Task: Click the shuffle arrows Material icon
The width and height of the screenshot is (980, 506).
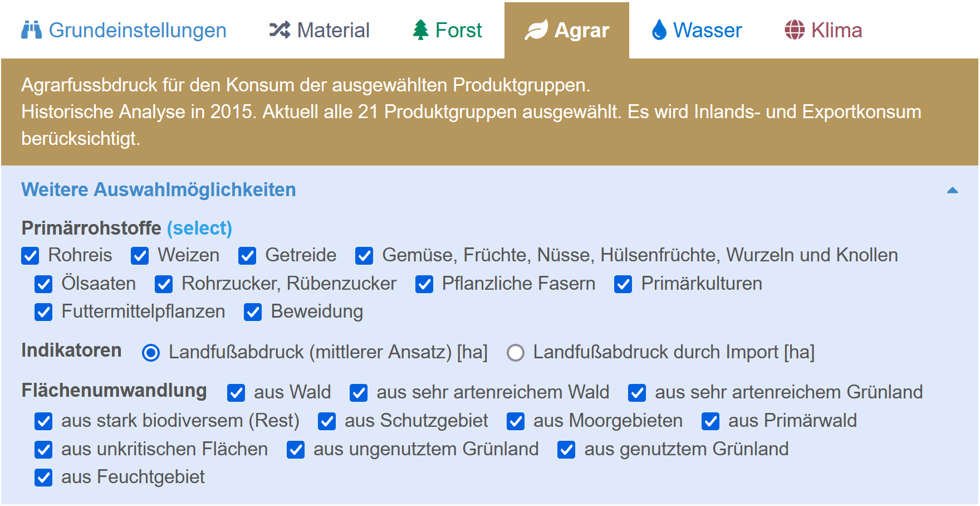Action: coord(280,30)
